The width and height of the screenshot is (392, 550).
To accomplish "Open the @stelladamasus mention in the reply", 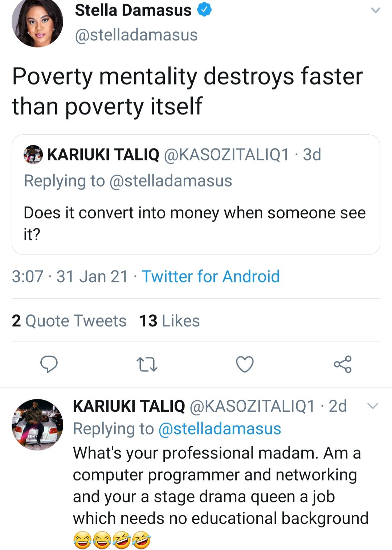I will pos(220,428).
